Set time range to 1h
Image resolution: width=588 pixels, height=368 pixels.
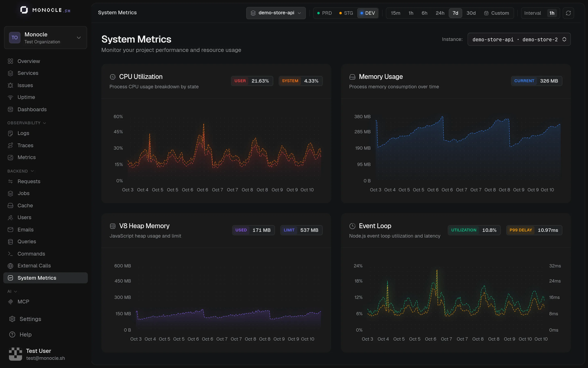pyautogui.click(x=411, y=13)
